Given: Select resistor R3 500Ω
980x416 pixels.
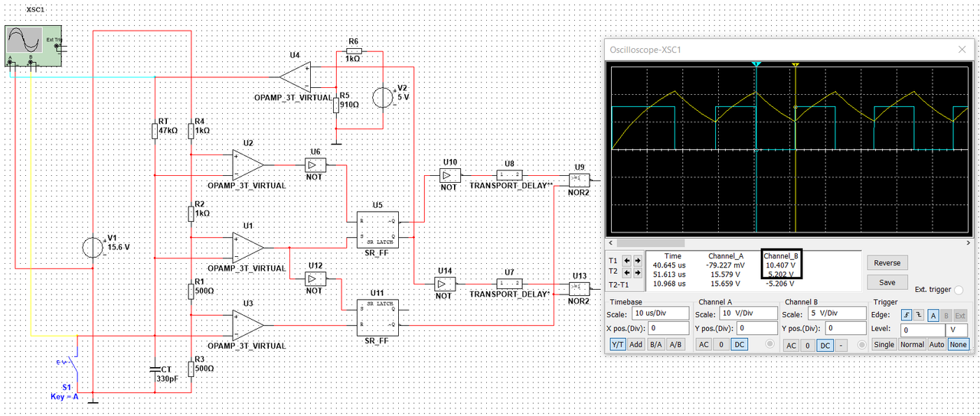Looking at the screenshot, I should [x=191, y=369].
